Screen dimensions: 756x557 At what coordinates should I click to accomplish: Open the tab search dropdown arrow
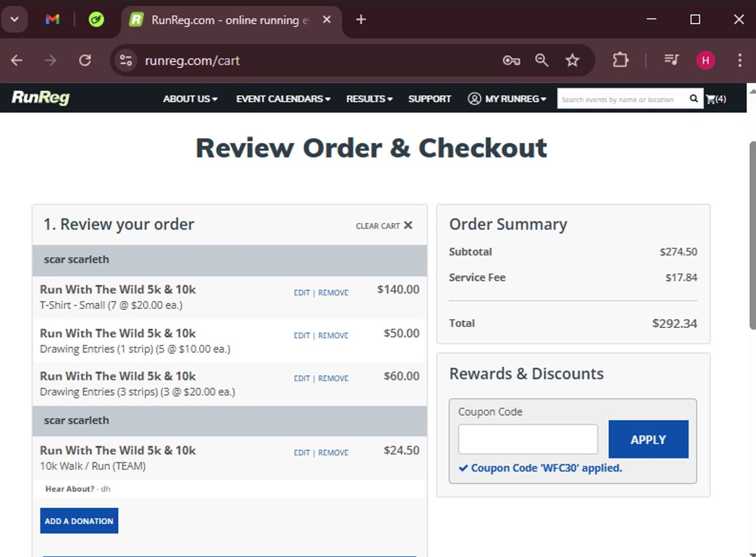coord(14,20)
